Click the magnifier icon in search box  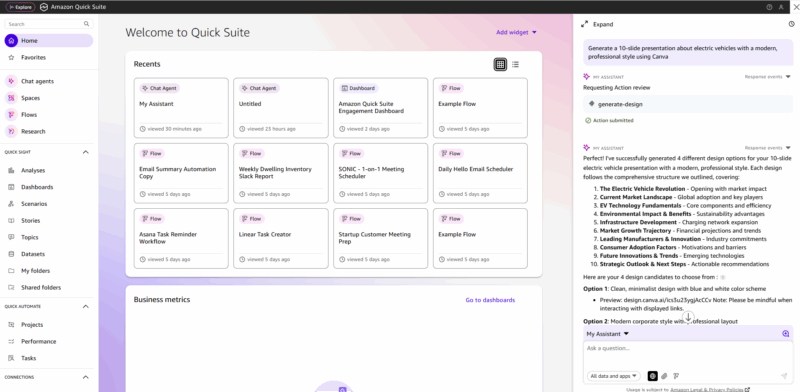point(87,24)
